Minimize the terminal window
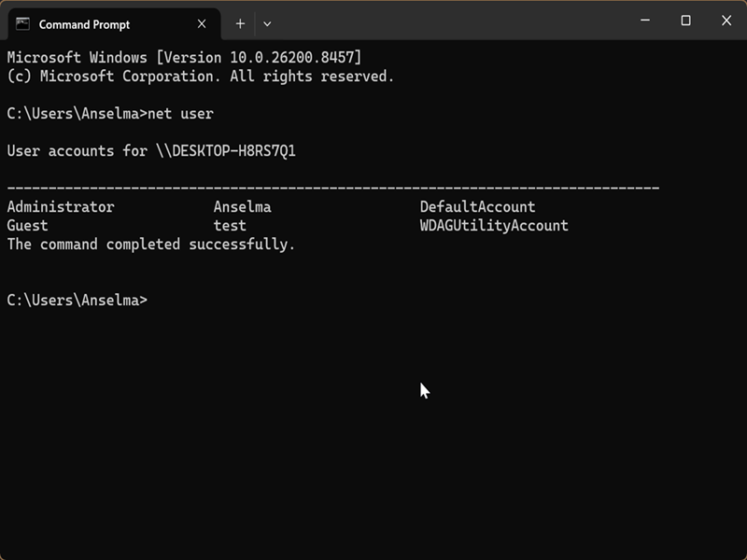This screenshot has height=560, width=747. click(x=645, y=21)
